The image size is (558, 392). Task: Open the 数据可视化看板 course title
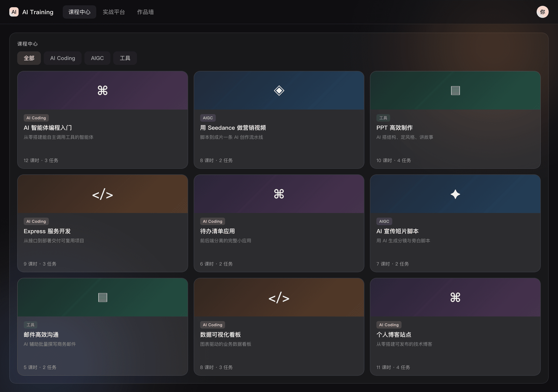(x=220, y=335)
